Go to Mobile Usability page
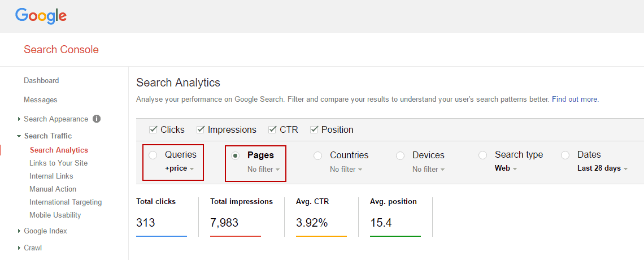 [x=55, y=215]
